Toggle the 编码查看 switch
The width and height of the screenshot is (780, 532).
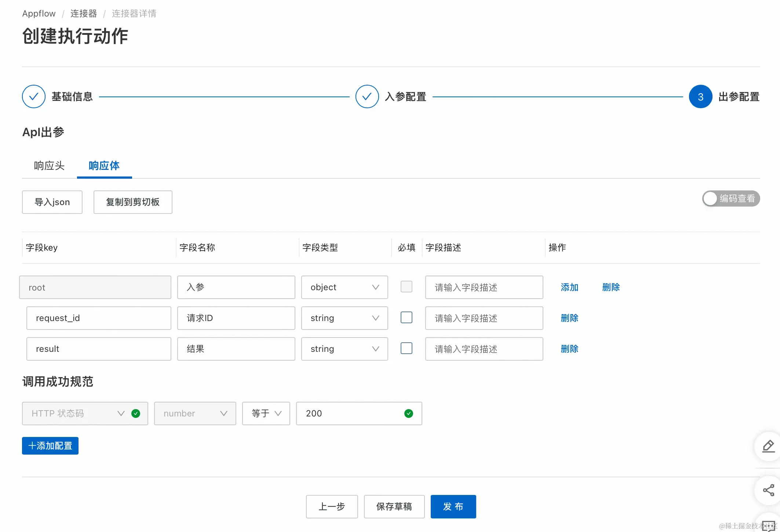[730, 198]
